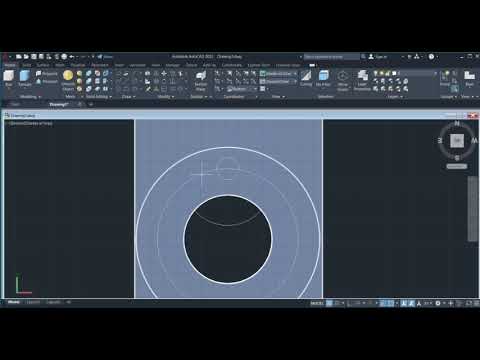
Task: Switch to the Start file tab
Action: pos(15,105)
